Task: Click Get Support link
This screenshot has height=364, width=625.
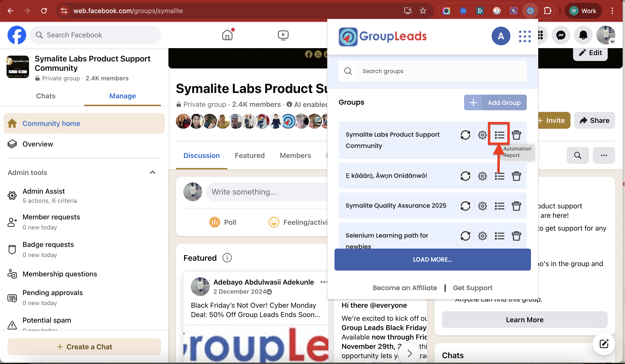Action: click(x=472, y=288)
